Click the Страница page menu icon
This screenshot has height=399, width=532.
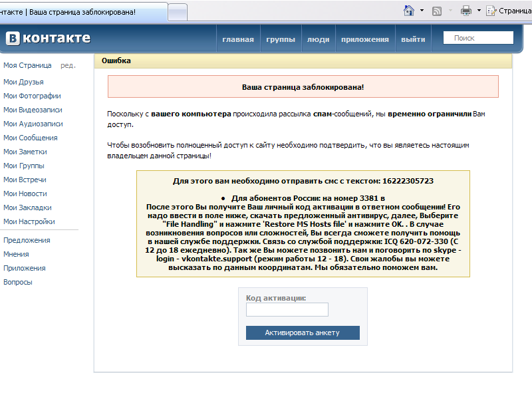[x=491, y=11]
